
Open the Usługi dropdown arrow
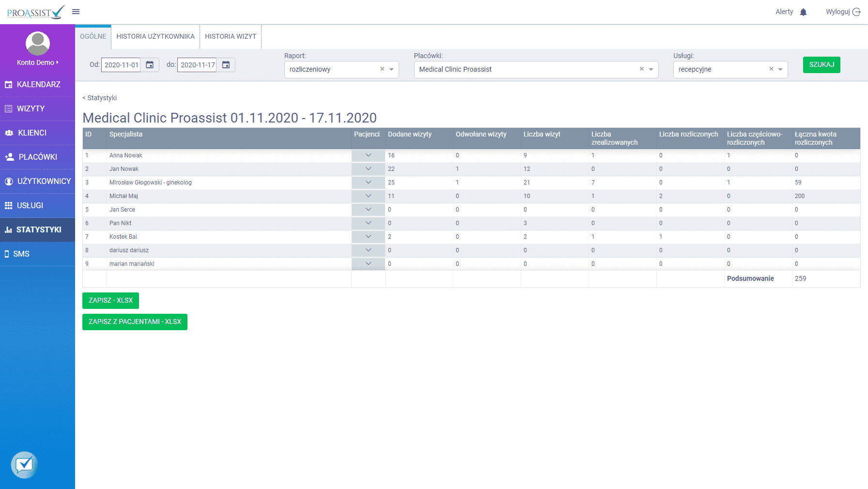pos(780,70)
